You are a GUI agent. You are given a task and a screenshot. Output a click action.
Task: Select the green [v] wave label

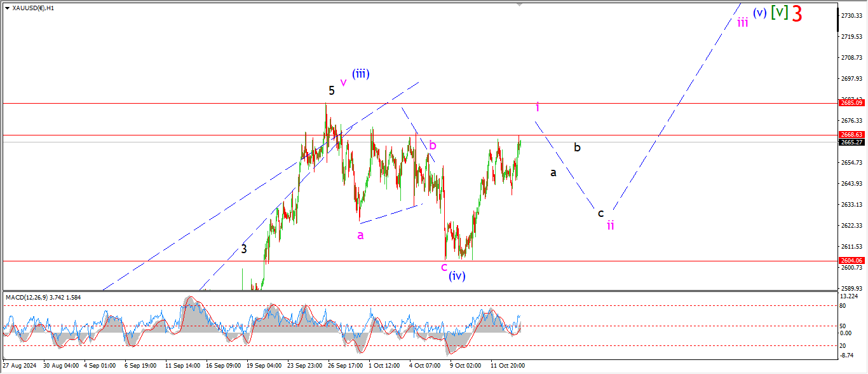pos(780,12)
